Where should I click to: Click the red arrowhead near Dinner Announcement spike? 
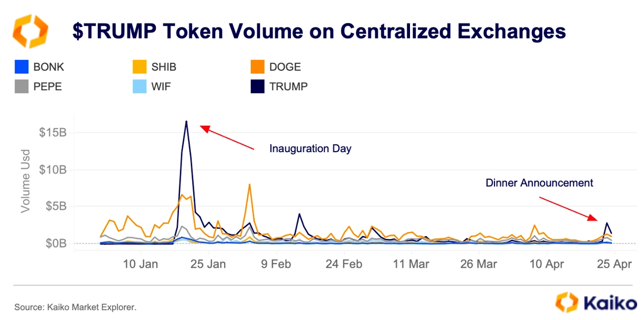coord(593,217)
